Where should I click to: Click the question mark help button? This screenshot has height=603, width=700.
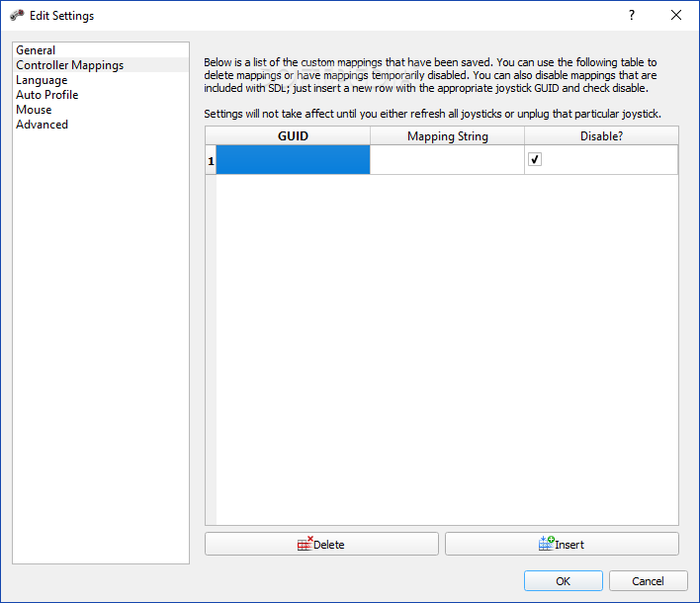pyautogui.click(x=631, y=15)
